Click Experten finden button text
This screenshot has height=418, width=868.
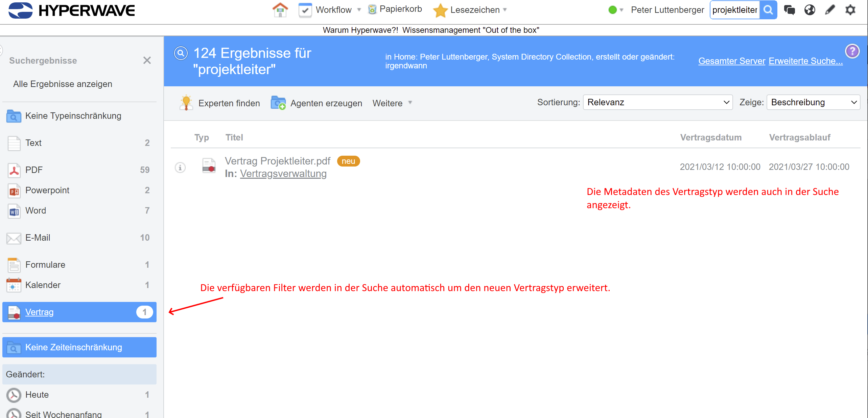pos(229,103)
